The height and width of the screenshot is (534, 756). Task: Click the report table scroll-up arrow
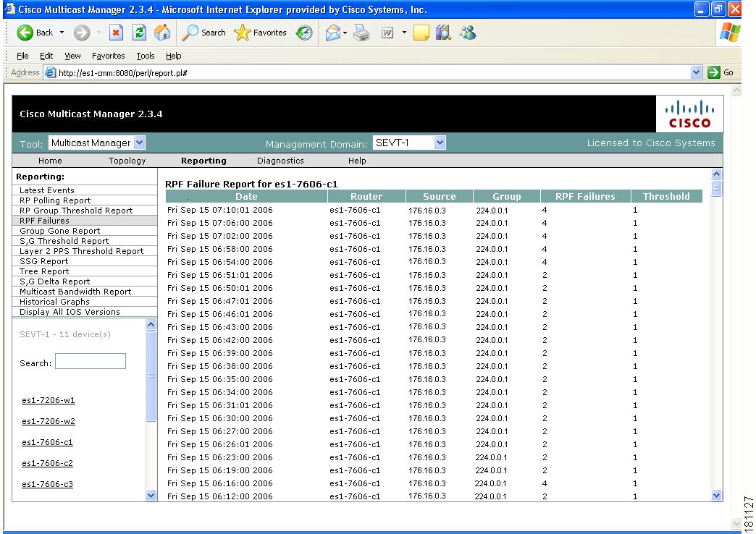pyautogui.click(x=716, y=174)
